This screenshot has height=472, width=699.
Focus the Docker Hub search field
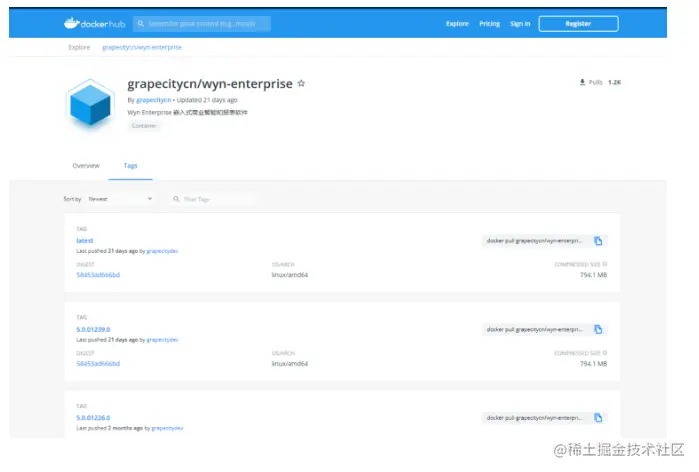pyautogui.click(x=201, y=24)
